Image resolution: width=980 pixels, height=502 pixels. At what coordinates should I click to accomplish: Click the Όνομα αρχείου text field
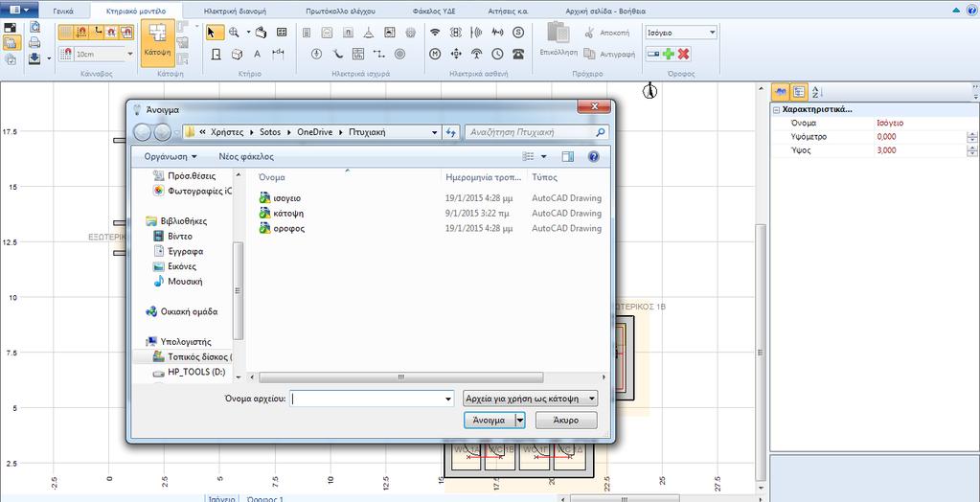click(367, 399)
